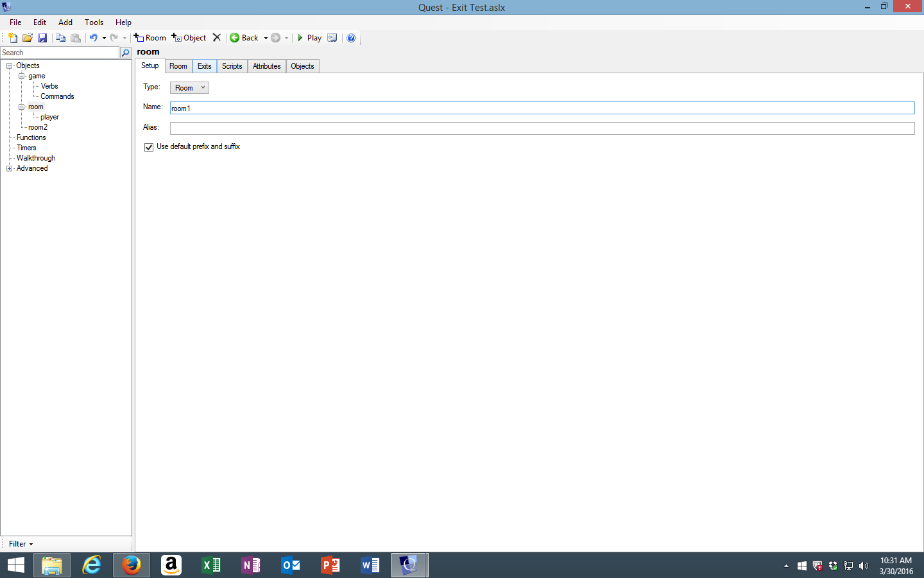This screenshot has width=924, height=578.
Task: Add a new Room
Action: 150,38
